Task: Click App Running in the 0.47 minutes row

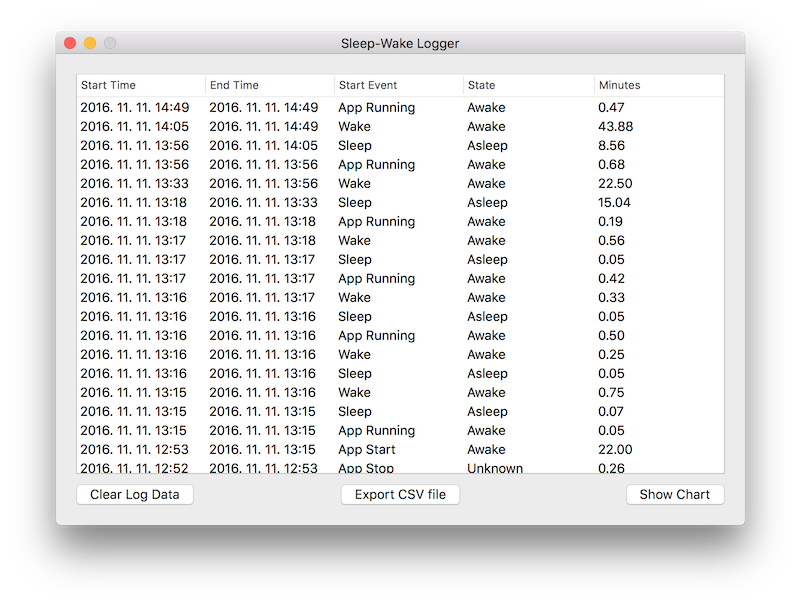Action: (376, 108)
